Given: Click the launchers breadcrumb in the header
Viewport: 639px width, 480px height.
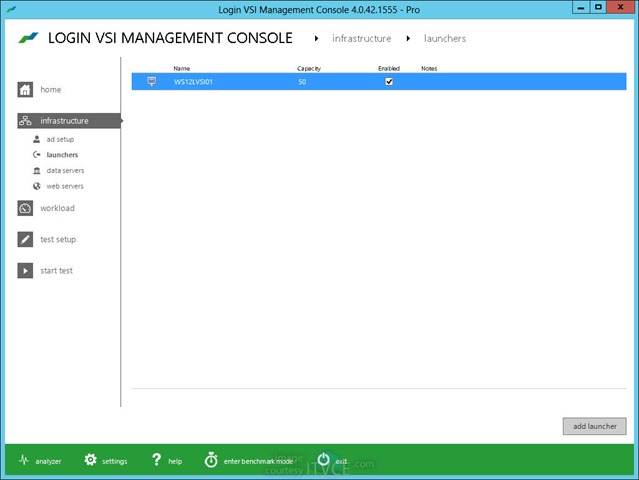Looking at the screenshot, I should [445, 38].
